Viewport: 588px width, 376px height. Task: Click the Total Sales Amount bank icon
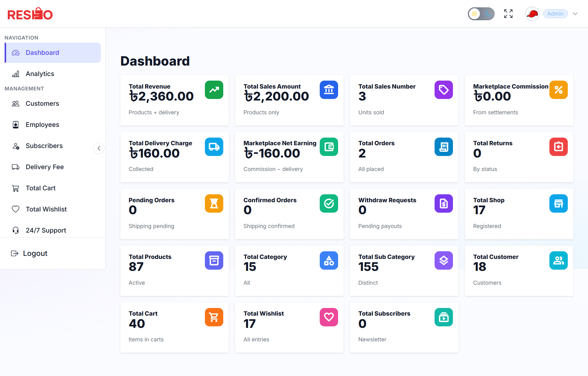pyautogui.click(x=329, y=90)
